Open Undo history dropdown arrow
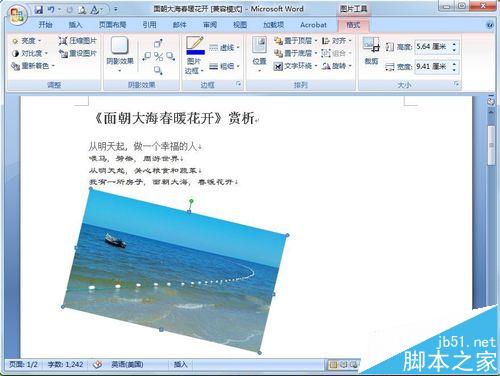 59,10
